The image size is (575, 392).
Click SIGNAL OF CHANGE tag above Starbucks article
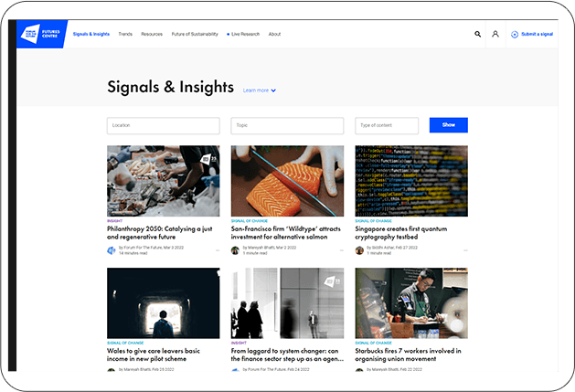pyautogui.click(x=373, y=344)
